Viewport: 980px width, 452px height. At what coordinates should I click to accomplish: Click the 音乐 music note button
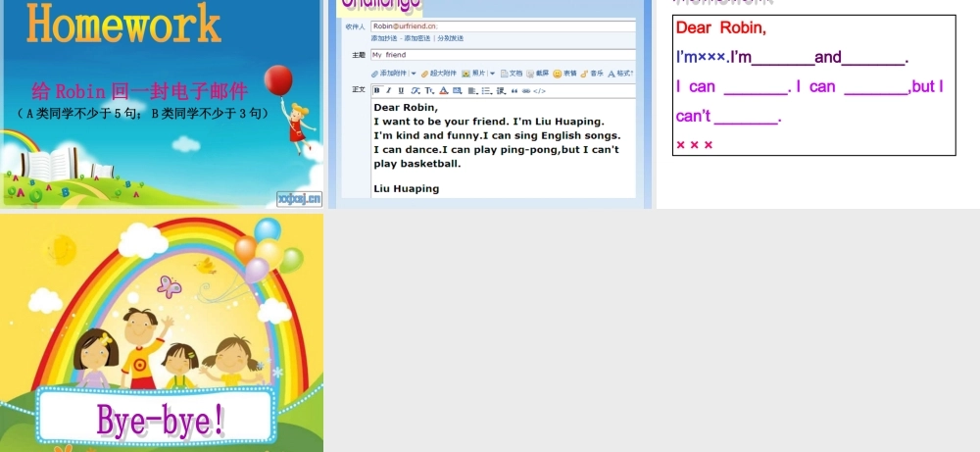(x=592, y=74)
